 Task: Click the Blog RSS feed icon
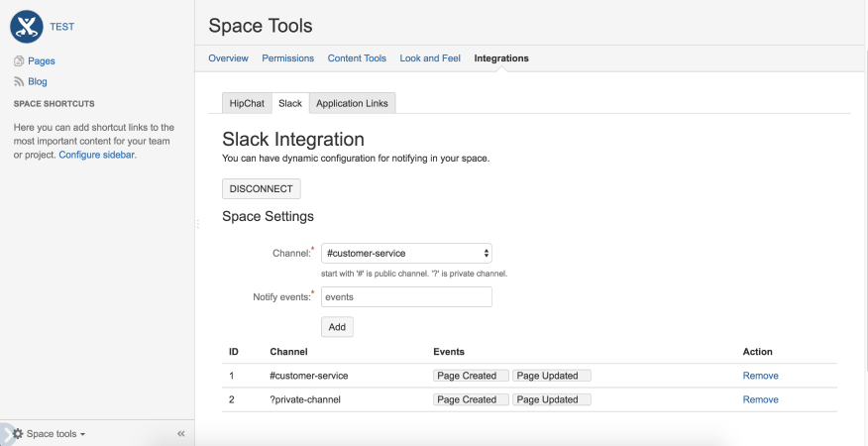pos(19,81)
